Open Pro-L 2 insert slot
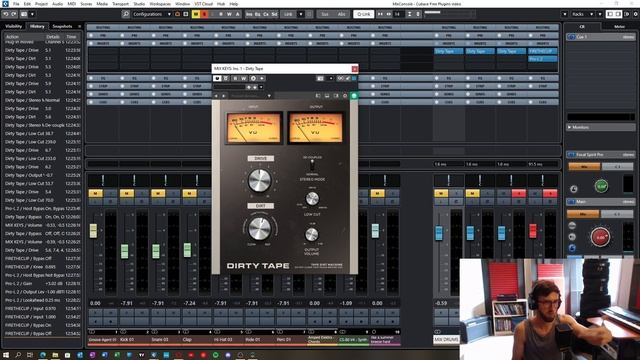The image size is (640, 360). pyautogui.click(x=542, y=59)
